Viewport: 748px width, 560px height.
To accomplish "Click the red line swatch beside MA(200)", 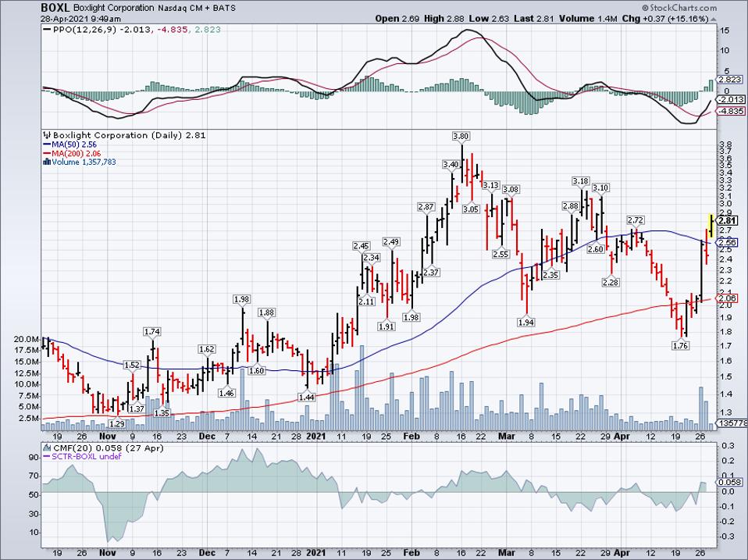I will tap(47, 153).
